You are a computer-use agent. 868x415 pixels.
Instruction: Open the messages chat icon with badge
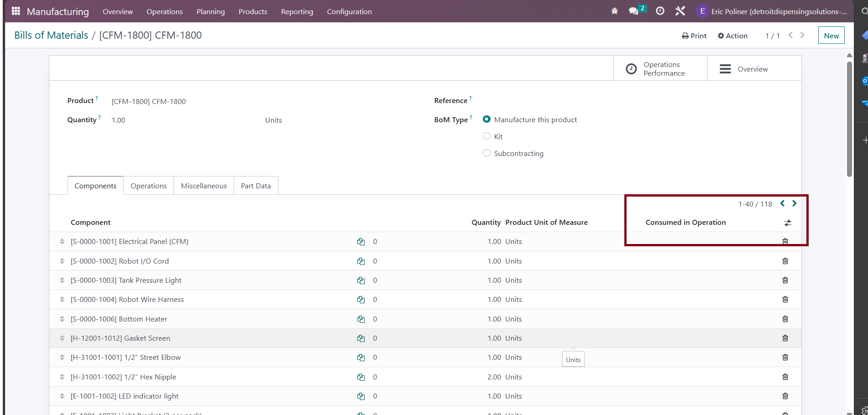(x=637, y=10)
